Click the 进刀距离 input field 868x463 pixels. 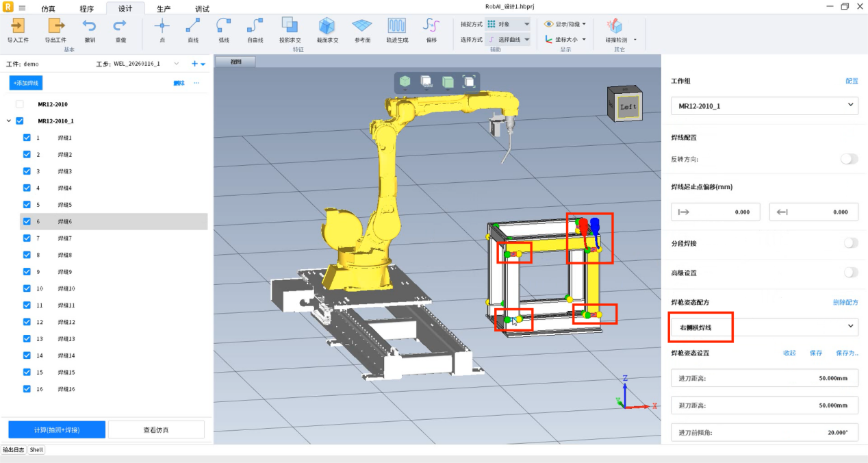coord(764,378)
